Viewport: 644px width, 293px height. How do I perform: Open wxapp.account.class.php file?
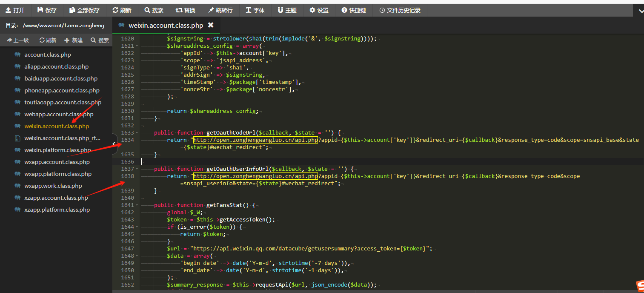point(57,162)
